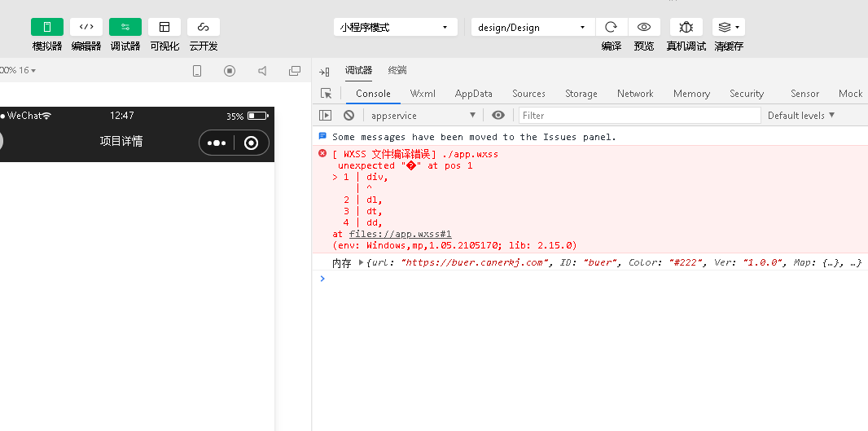Select the Mock tab
Image resolution: width=868 pixels, height=431 pixels.
850,94
